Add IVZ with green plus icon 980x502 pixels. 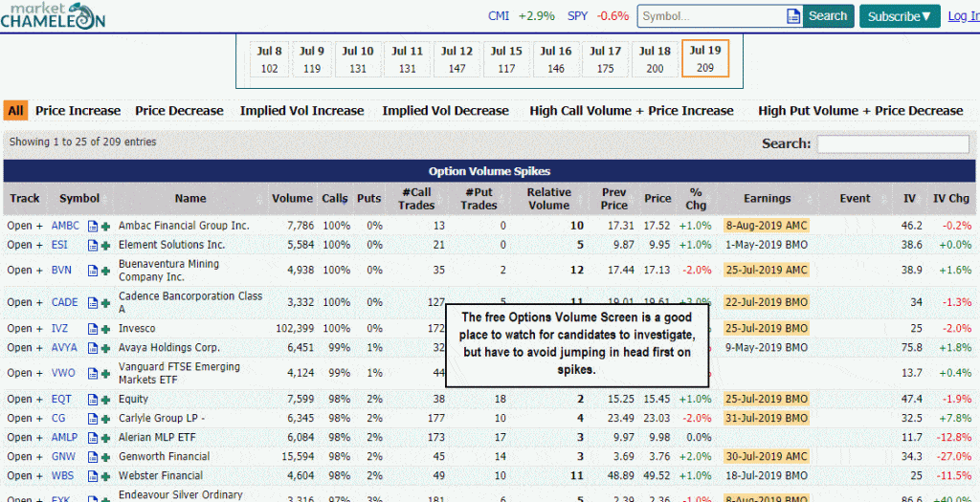[x=105, y=329]
